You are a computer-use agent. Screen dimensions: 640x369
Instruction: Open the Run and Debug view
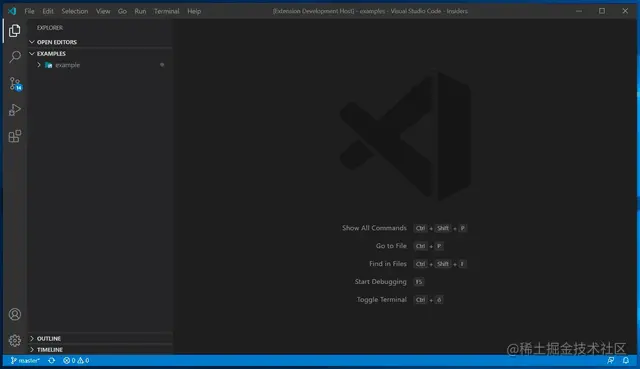click(15, 110)
